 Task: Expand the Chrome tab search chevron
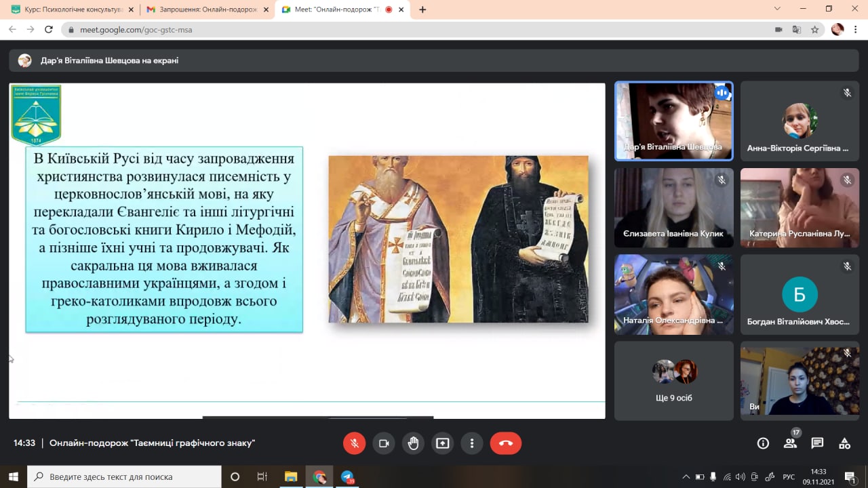777,9
